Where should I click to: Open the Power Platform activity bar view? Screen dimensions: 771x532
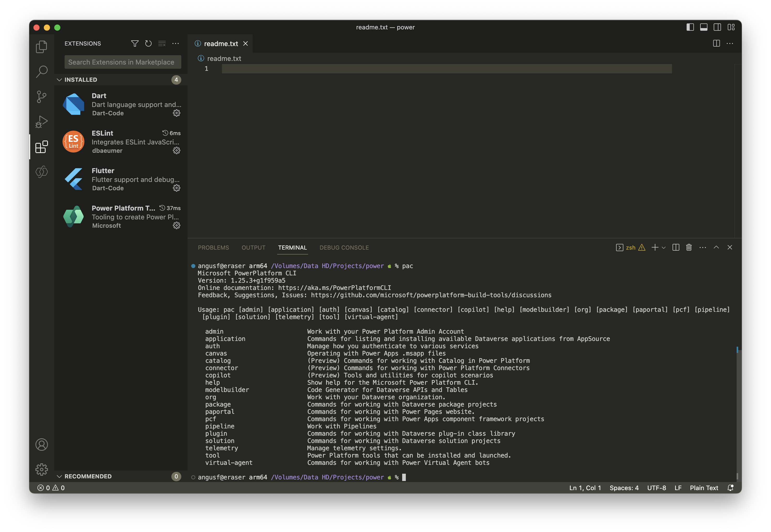coord(41,172)
